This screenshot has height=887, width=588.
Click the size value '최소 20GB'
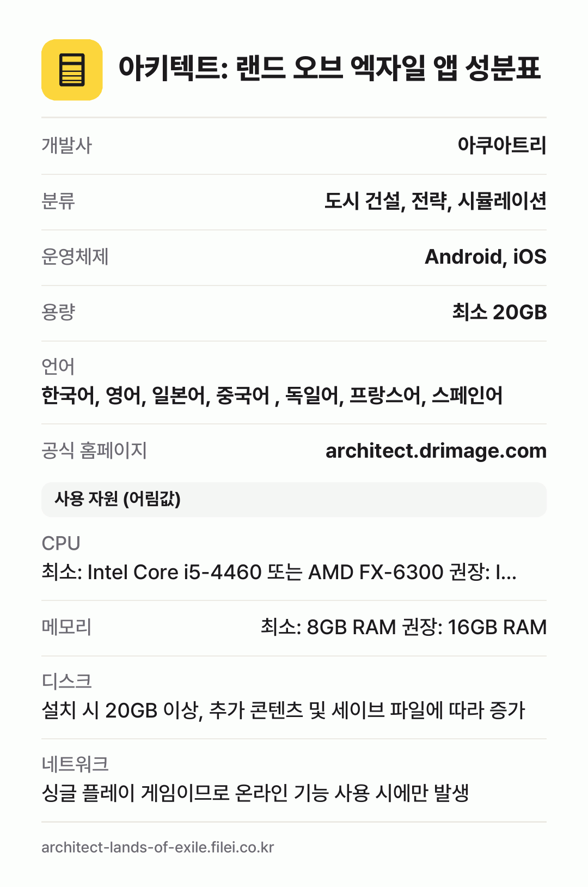499,312
